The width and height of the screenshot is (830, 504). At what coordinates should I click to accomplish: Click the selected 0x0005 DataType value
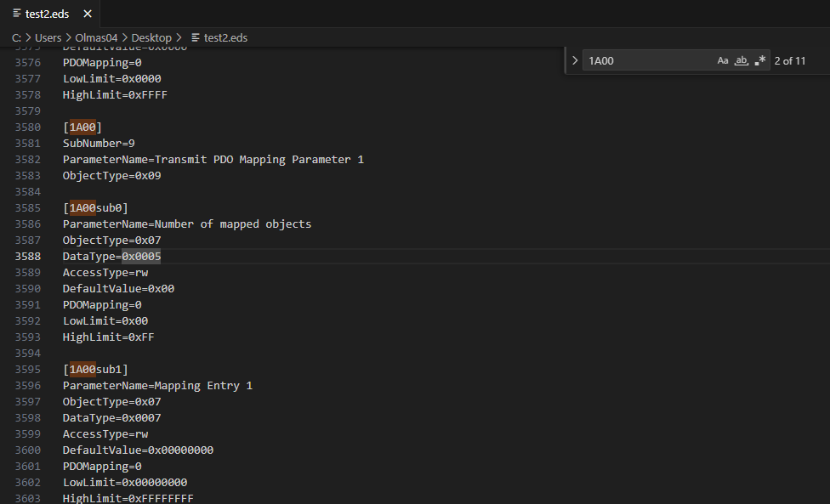coord(141,256)
